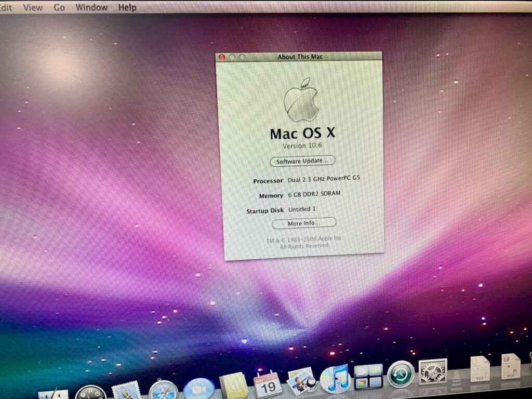Click the Processor label
Image resolution: width=532 pixels, height=399 pixels.
[268, 181]
